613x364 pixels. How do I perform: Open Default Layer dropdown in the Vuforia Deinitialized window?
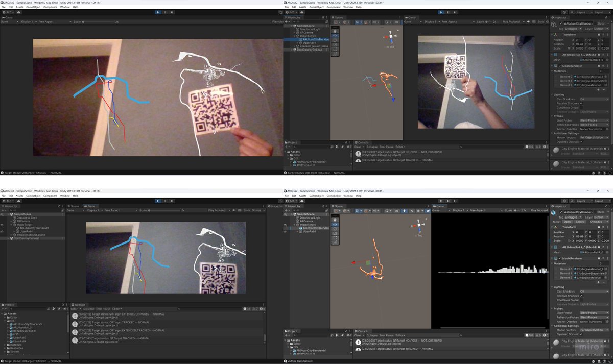pos(601,217)
